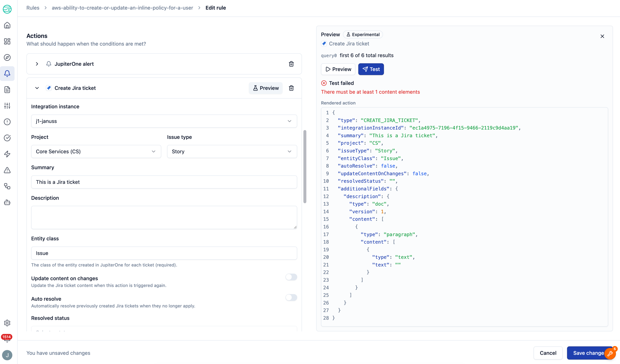620x364 pixels.
Task: Click the Test failed error icon
Action: 324,83
